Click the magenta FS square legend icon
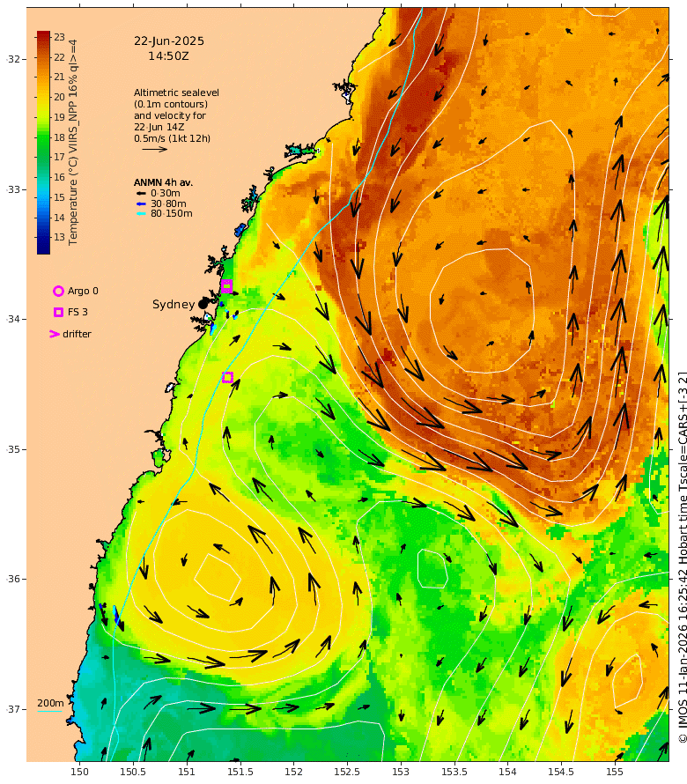687x784 pixels. (58, 312)
